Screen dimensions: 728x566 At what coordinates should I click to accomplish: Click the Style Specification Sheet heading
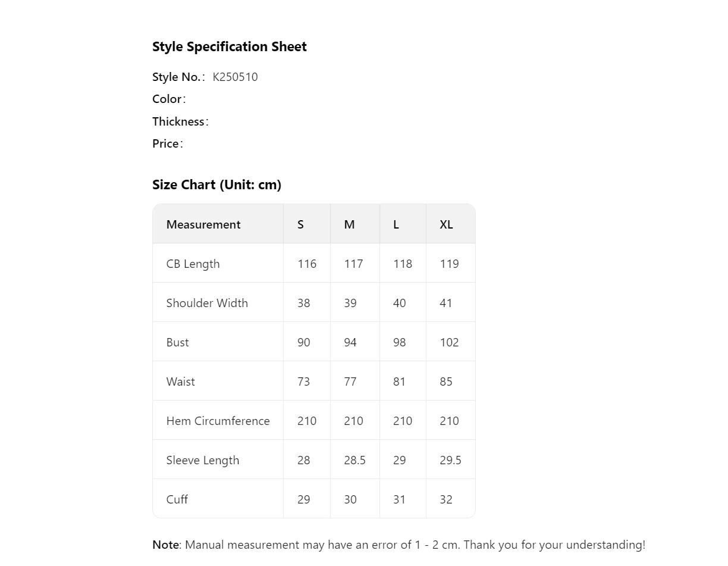229,47
